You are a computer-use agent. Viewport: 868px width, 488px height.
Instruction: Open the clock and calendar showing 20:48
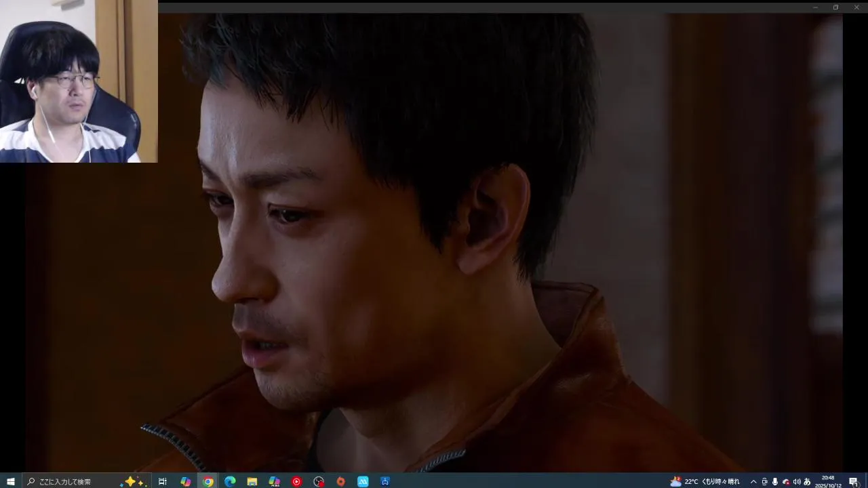(828, 481)
